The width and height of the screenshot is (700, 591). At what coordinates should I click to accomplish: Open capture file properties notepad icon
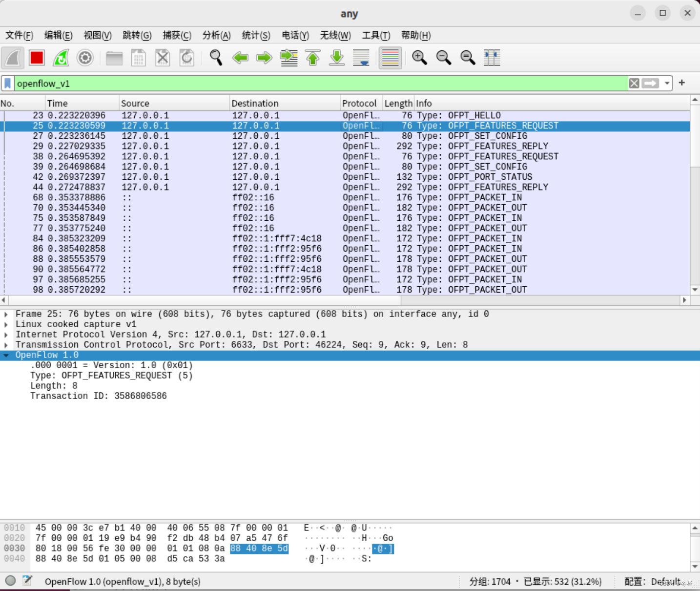pyautogui.click(x=27, y=581)
